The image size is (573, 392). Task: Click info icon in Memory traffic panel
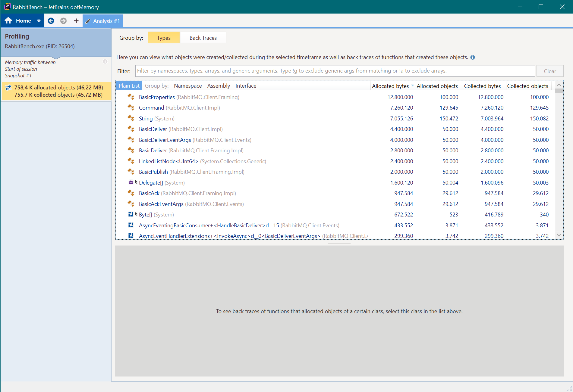(x=105, y=61)
